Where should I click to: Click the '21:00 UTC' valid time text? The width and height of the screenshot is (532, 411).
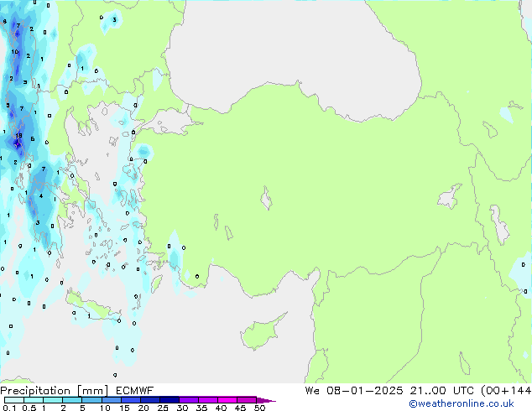pyautogui.click(x=441, y=391)
